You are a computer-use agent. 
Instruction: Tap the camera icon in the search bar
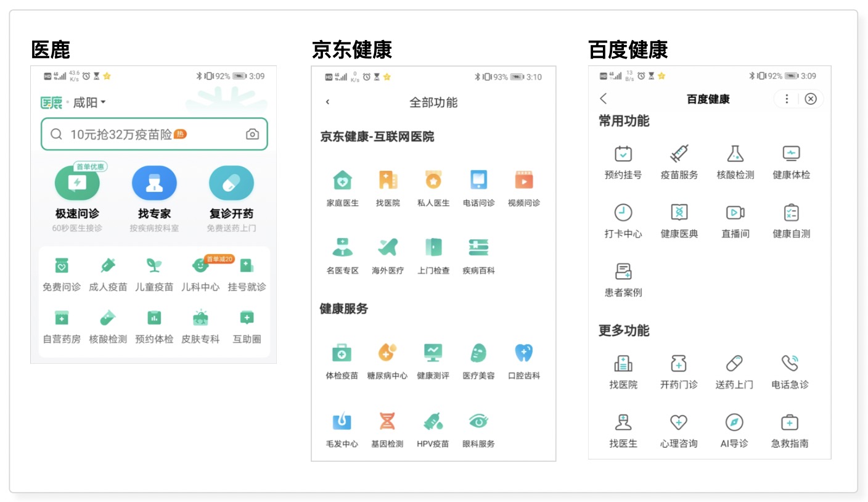pos(252,134)
